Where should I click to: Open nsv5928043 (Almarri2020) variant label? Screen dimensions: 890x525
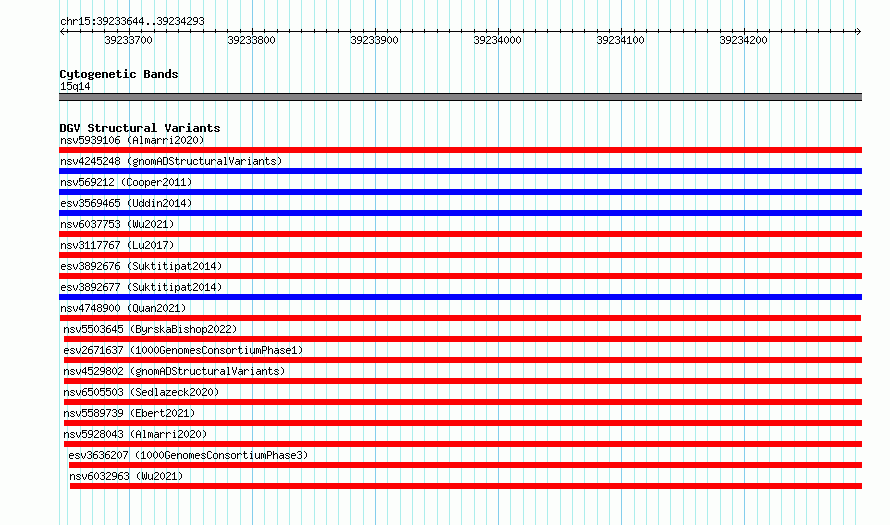click(x=135, y=434)
